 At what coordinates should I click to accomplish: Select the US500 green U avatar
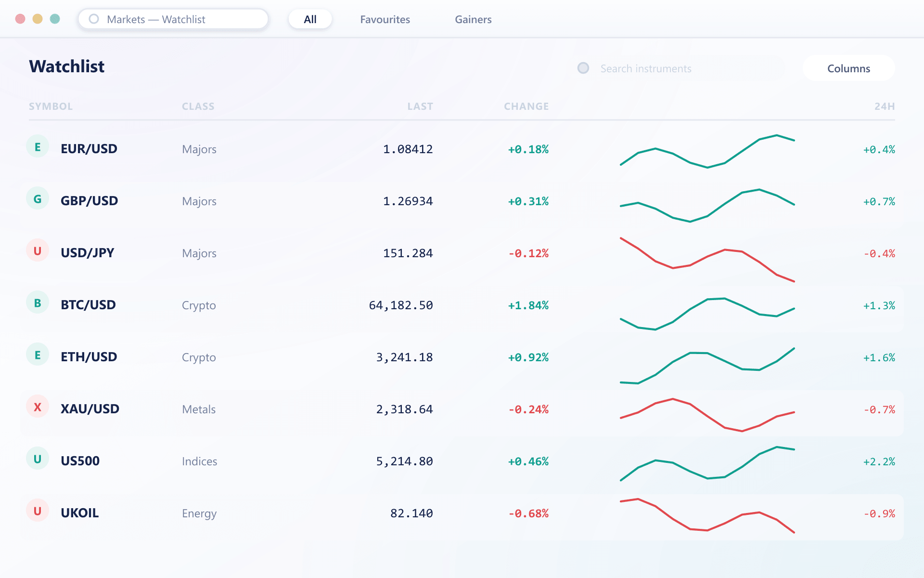[38, 459]
